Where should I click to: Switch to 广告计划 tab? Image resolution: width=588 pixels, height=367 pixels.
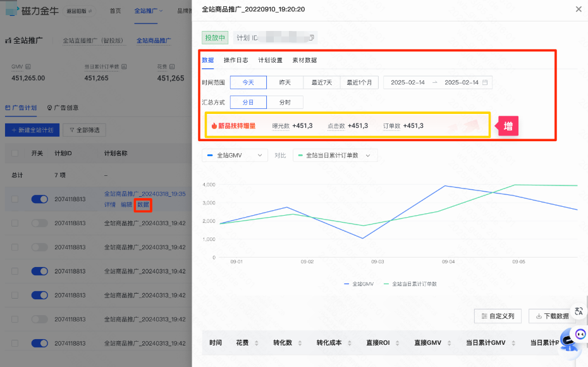[21, 108]
